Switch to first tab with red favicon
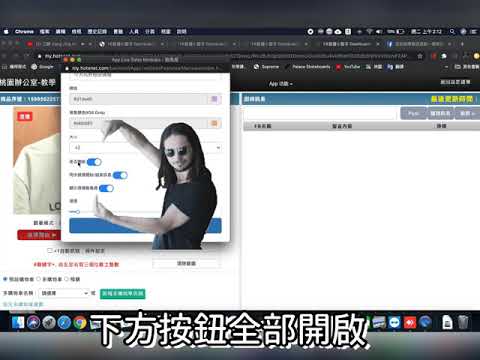480x360 pixels. [58, 44]
